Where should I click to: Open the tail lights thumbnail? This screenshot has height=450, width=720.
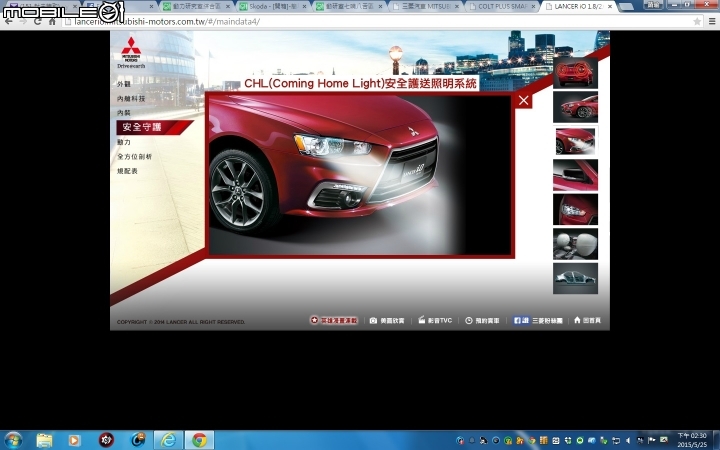pyautogui.click(x=575, y=73)
